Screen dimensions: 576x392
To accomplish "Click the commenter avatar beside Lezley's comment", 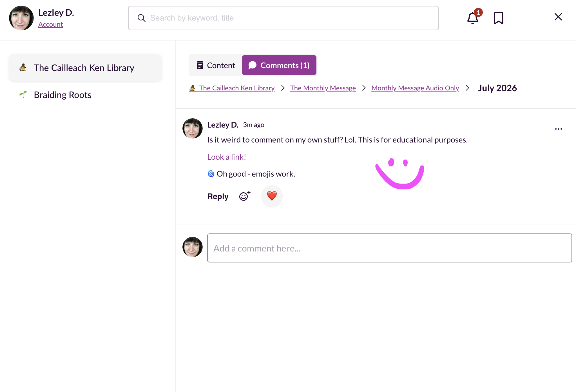I will (193, 128).
